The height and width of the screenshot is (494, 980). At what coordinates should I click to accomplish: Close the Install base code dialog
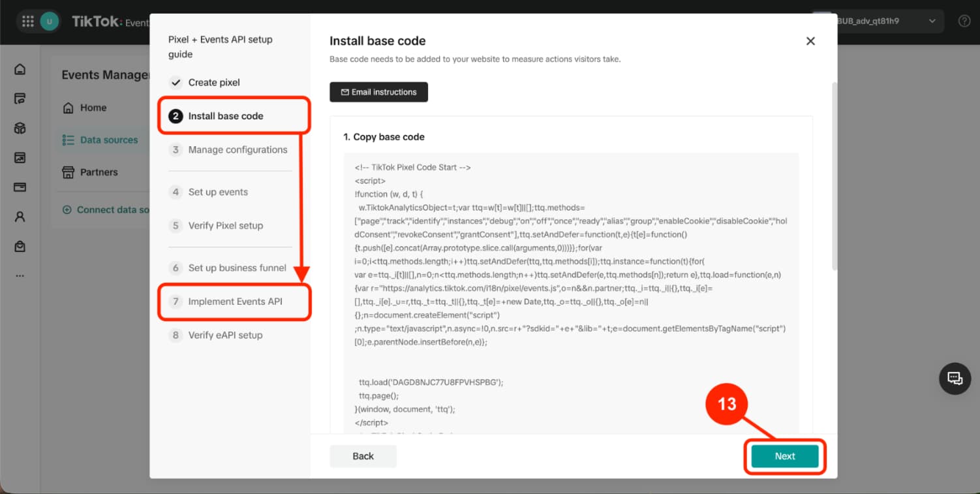pyautogui.click(x=810, y=41)
